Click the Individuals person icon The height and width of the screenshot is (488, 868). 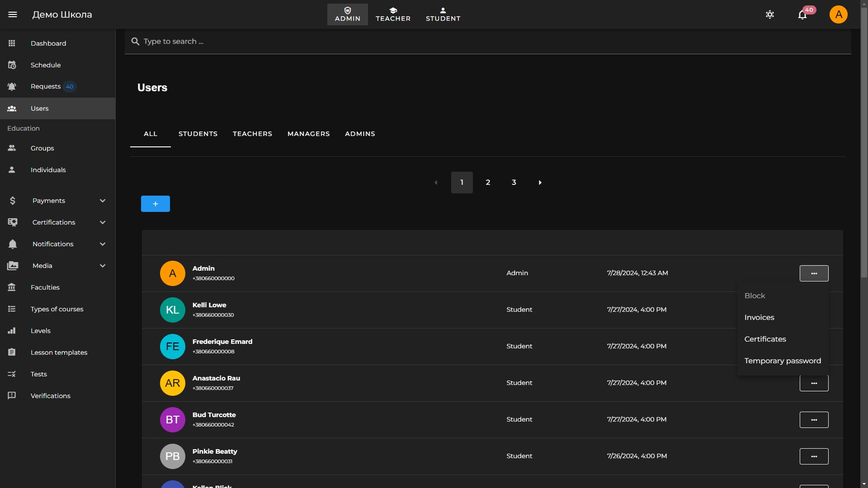(x=12, y=170)
